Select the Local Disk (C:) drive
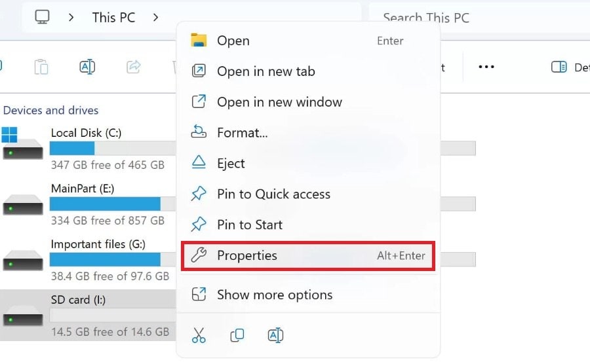The height and width of the screenshot is (364, 590). 86,133
